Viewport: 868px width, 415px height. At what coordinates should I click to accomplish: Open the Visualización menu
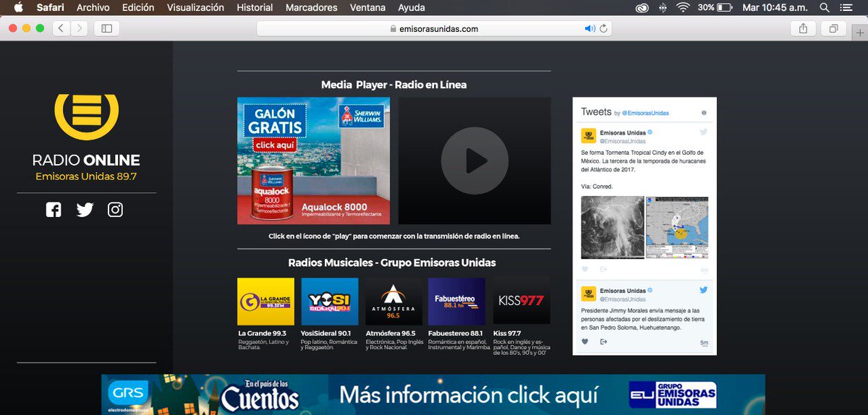click(195, 7)
